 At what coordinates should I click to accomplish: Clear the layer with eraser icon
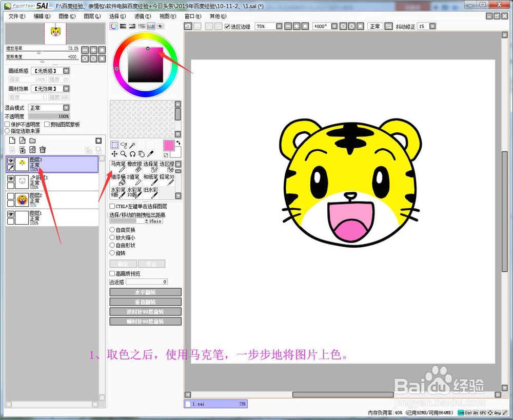click(32, 150)
